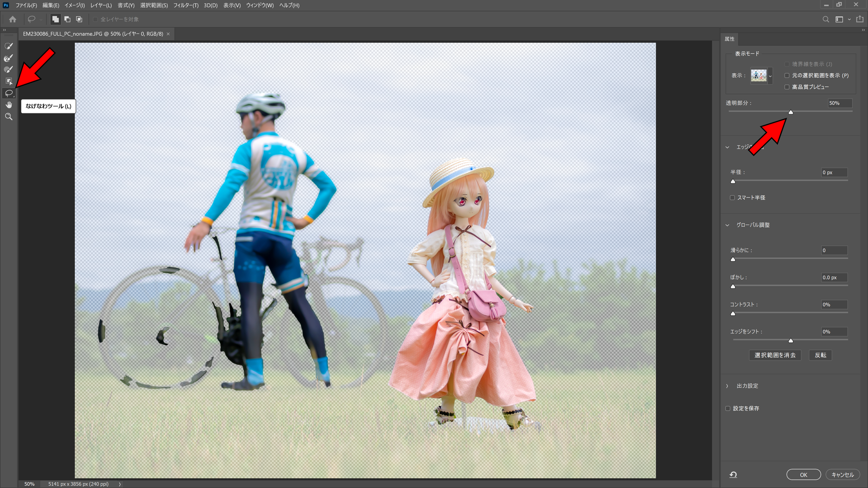Collapse the グローバル調整 section

coord(727,225)
